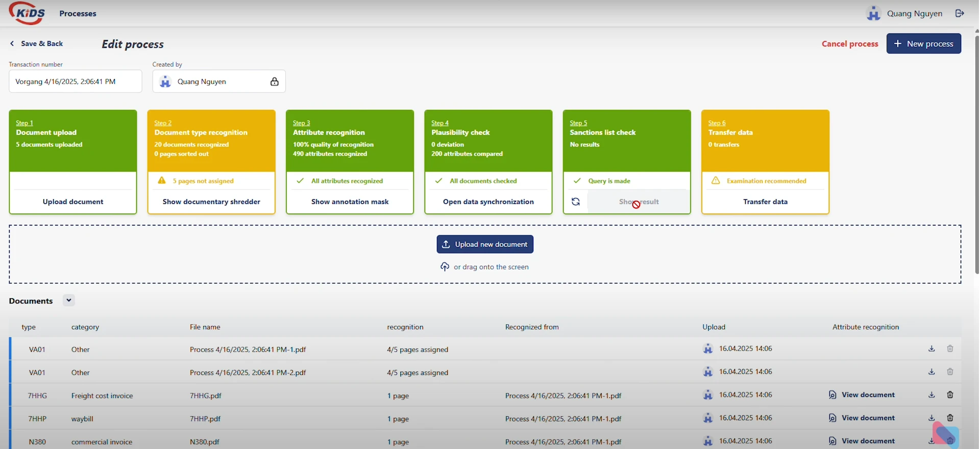Open the Quang Nguyen user menu
The image size is (980, 449).
pos(905,14)
